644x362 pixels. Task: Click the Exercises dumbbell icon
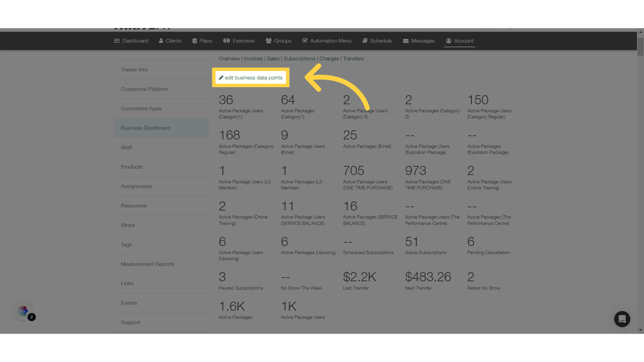(x=226, y=41)
